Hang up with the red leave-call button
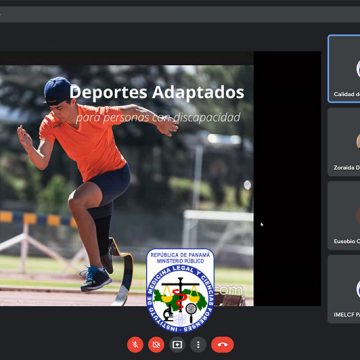Viewport: 360px width, 360px height. point(222,345)
